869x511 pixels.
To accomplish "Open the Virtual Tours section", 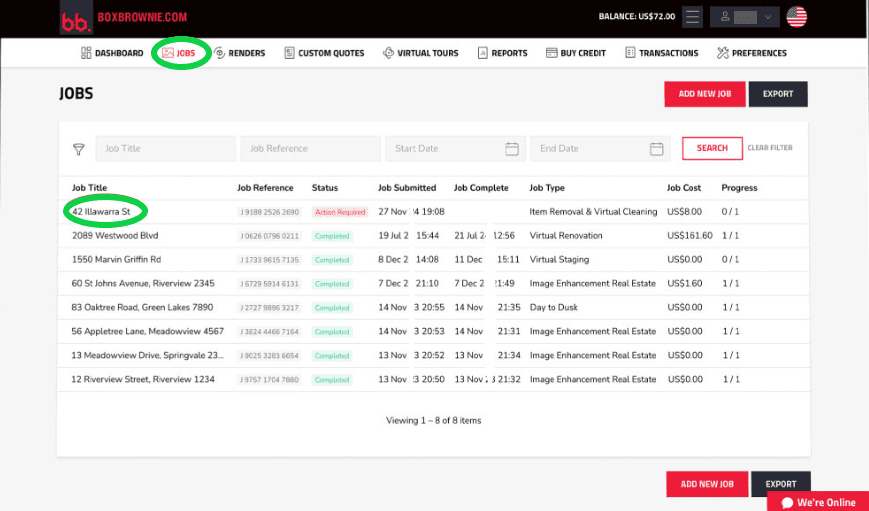I will coord(420,53).
